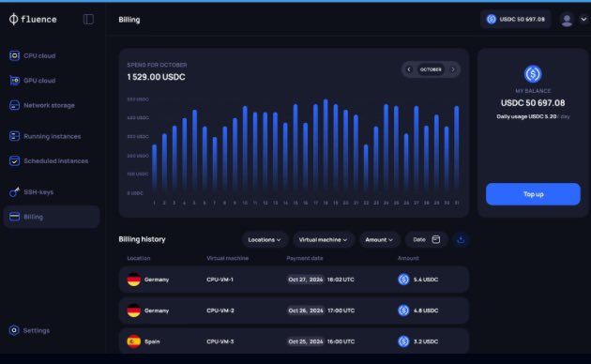
Task: Go to next month arrow
Action: point(453,69)
